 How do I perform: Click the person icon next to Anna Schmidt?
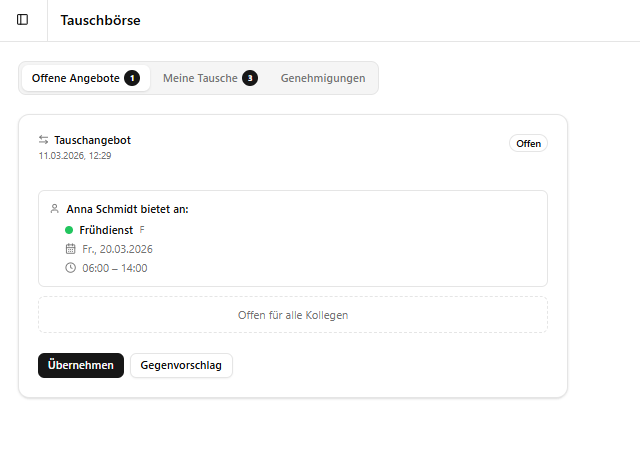pos(54,209)
